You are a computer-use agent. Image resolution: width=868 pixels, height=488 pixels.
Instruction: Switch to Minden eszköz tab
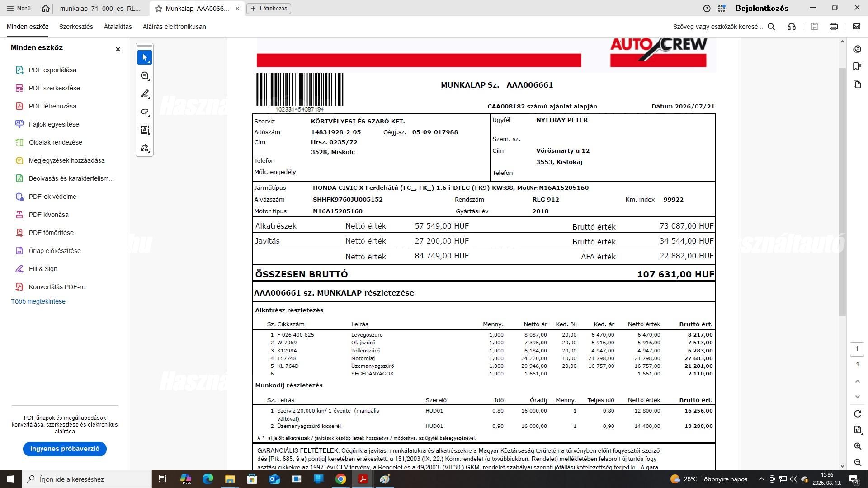tap(28, 27)
